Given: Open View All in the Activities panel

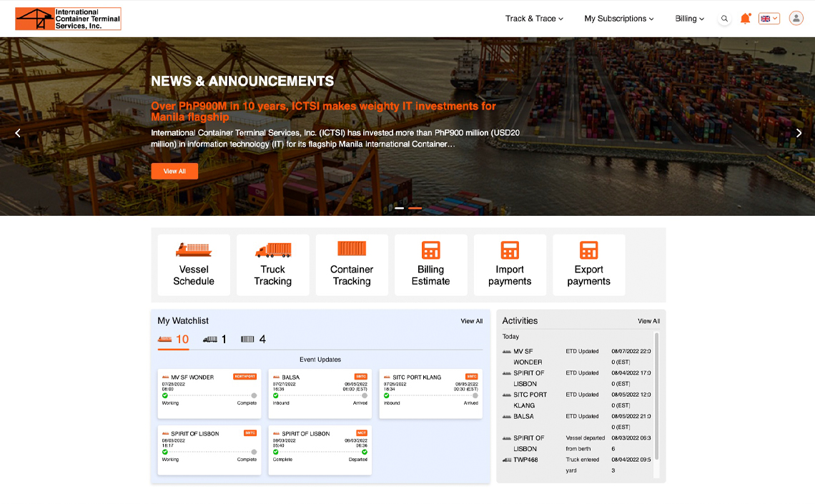Looking at the screenshot, I should 648,321.
